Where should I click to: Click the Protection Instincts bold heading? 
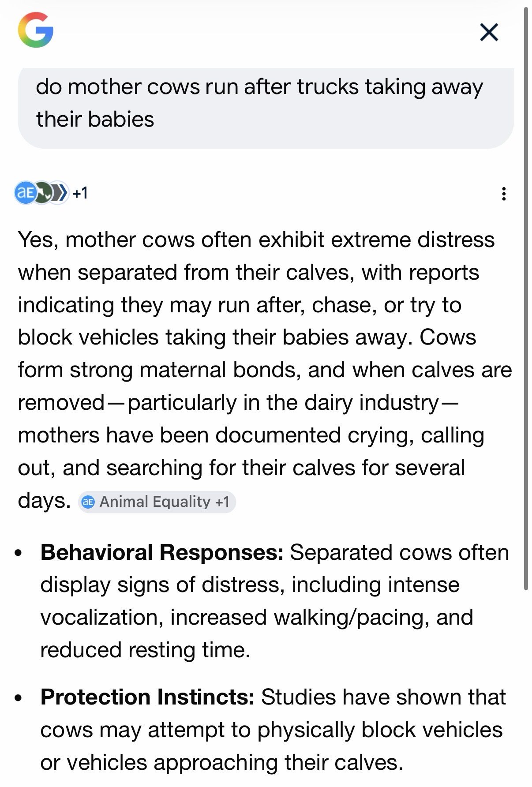pos(147,697)
